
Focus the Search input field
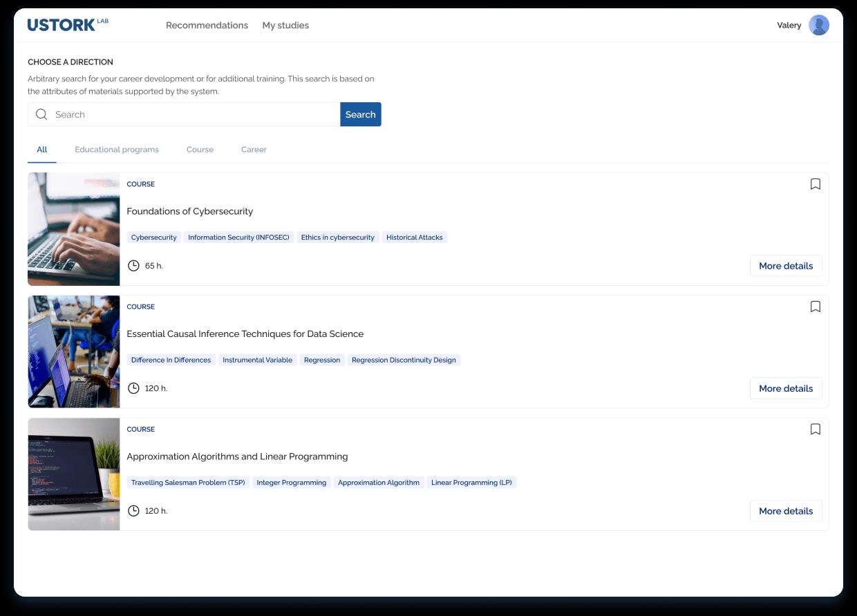pyautogui.click(x=184, y=115)
